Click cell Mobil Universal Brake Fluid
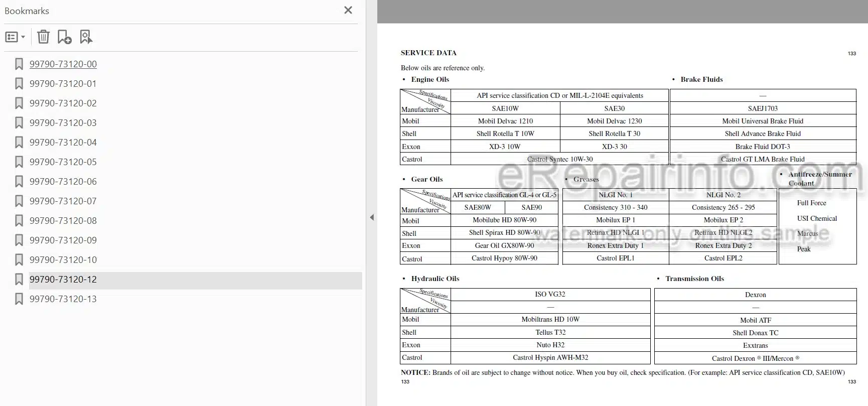 (763, 121)
